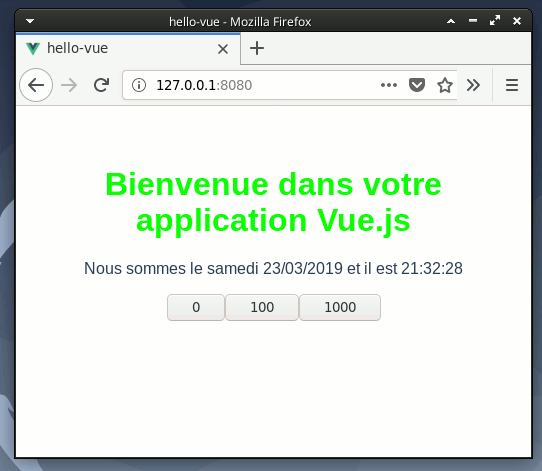Shade window with up-arrow title button
The width and height of the screenshot is (542, 471).
[451, 21]
